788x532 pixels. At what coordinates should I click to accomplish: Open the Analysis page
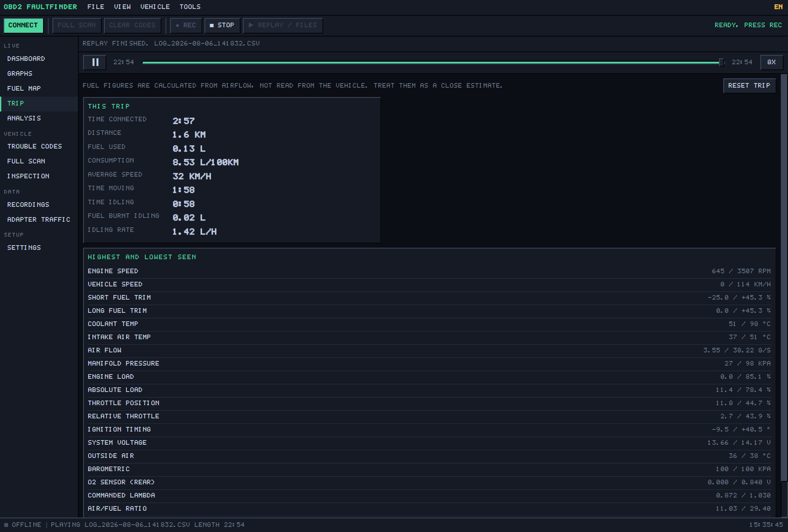click(x=39, y=118)
